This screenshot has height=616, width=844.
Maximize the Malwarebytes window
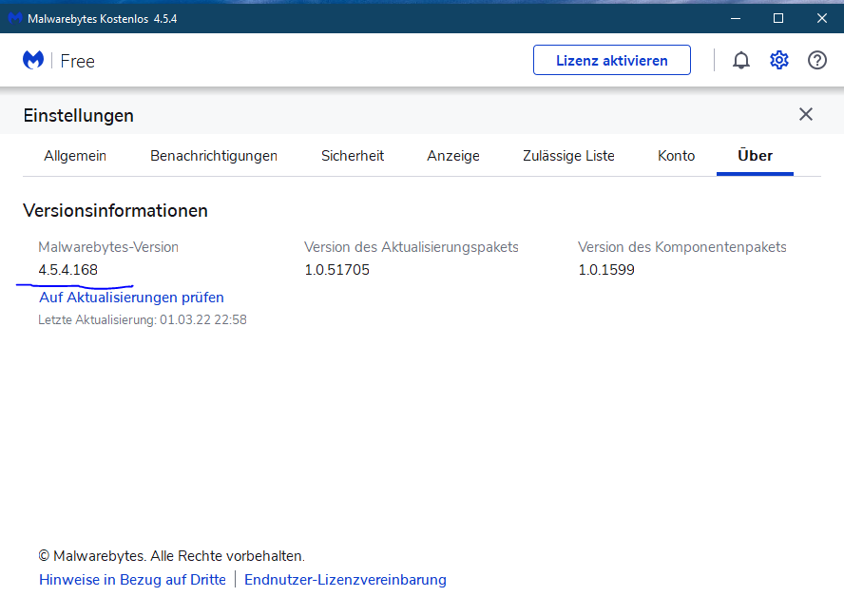(778, 18)
